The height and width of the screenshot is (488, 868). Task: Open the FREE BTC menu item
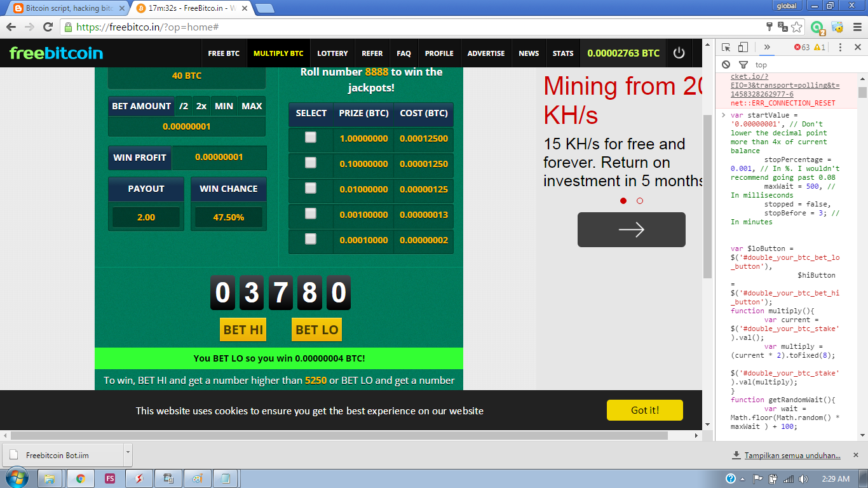[224, 53]
